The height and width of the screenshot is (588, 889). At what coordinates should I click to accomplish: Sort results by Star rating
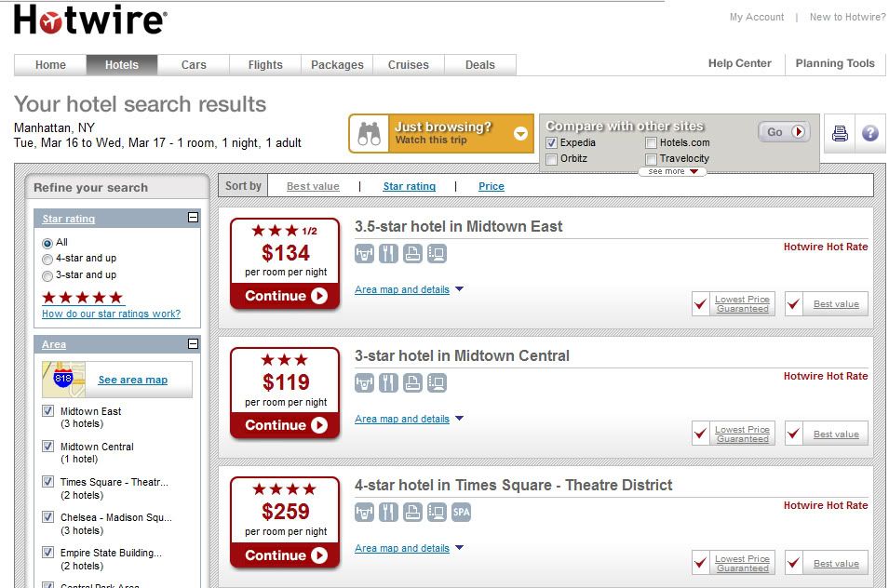410,186
